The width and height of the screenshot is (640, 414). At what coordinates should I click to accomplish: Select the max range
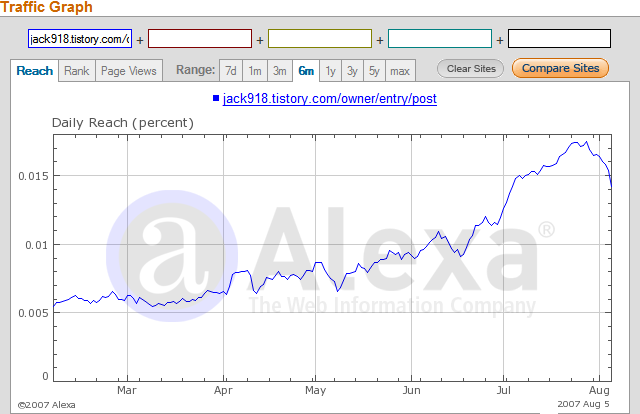click(x=400, y=71)
